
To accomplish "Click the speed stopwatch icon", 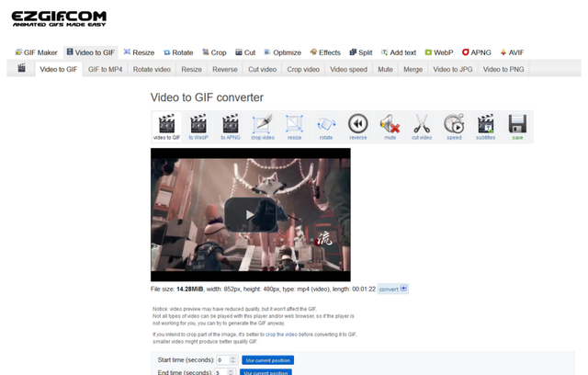I will [454, 127].
